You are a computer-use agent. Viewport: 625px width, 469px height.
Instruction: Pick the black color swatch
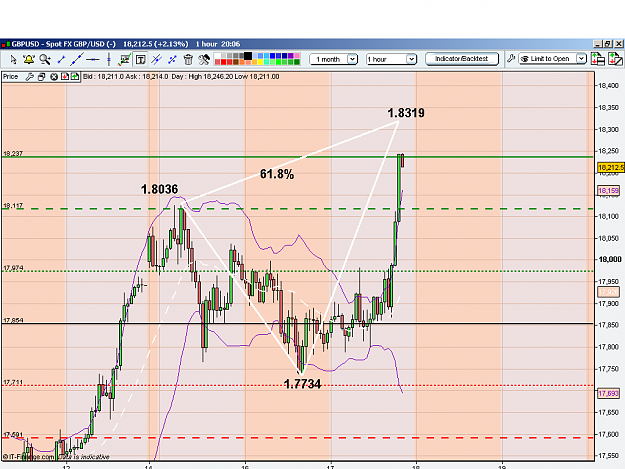pyautogui.click(x=248, y=56)
